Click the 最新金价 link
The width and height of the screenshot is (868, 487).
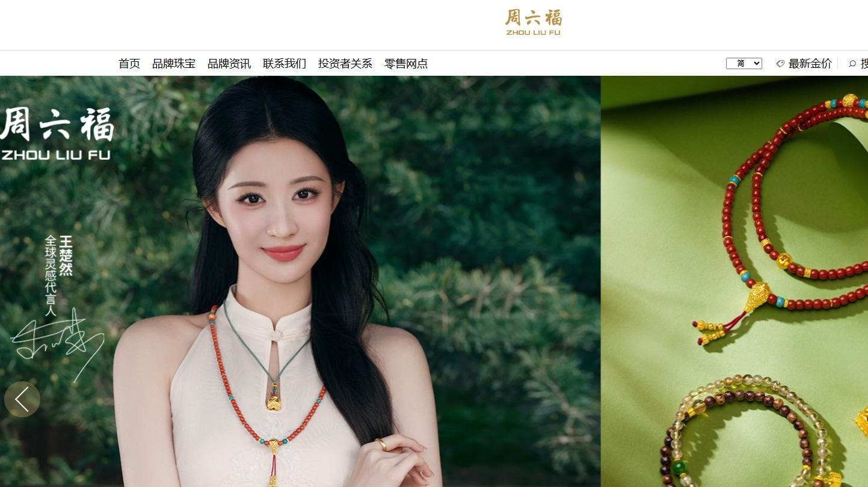coord(810,64)
